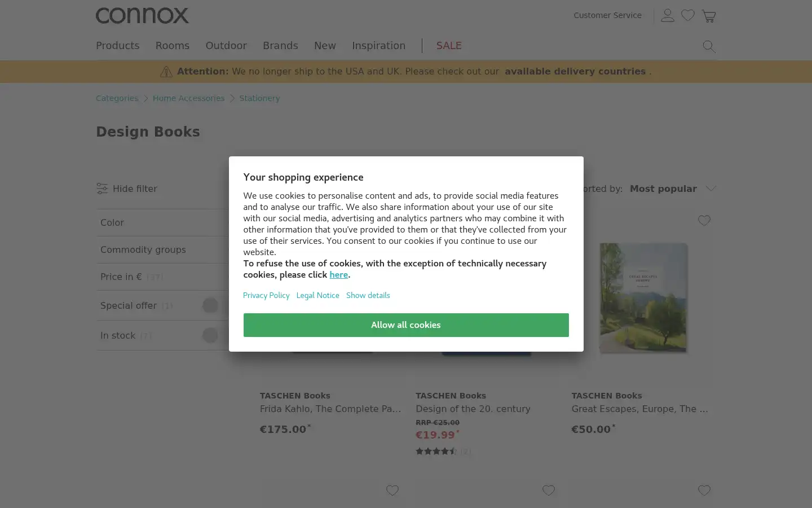Go to Home Accessories breadcrumb
812x508 pixels.
188,98
